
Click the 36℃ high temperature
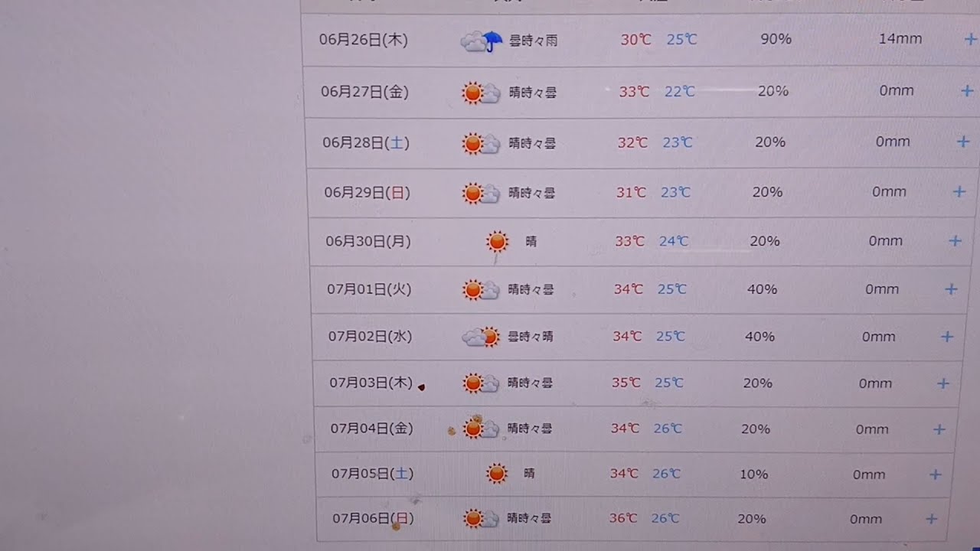click(x=623, y=518)
